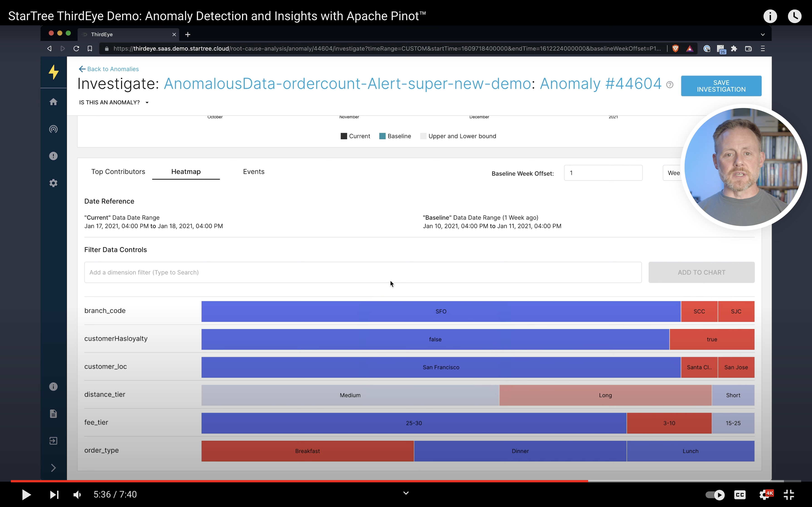Image resolution: width=812 pixels, height=507 pixels.
Task: Click the alerts broadcast icon in sidebar
Action: pyautogui.click(x=53, y=129)
